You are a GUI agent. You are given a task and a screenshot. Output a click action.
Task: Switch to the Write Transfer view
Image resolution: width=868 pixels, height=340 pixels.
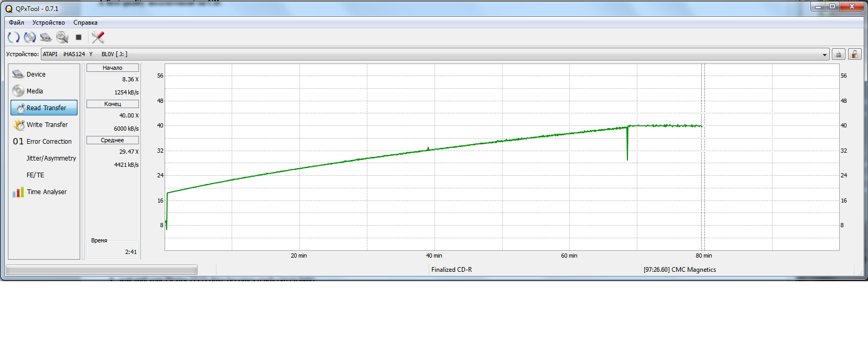[x=47, y=125]
